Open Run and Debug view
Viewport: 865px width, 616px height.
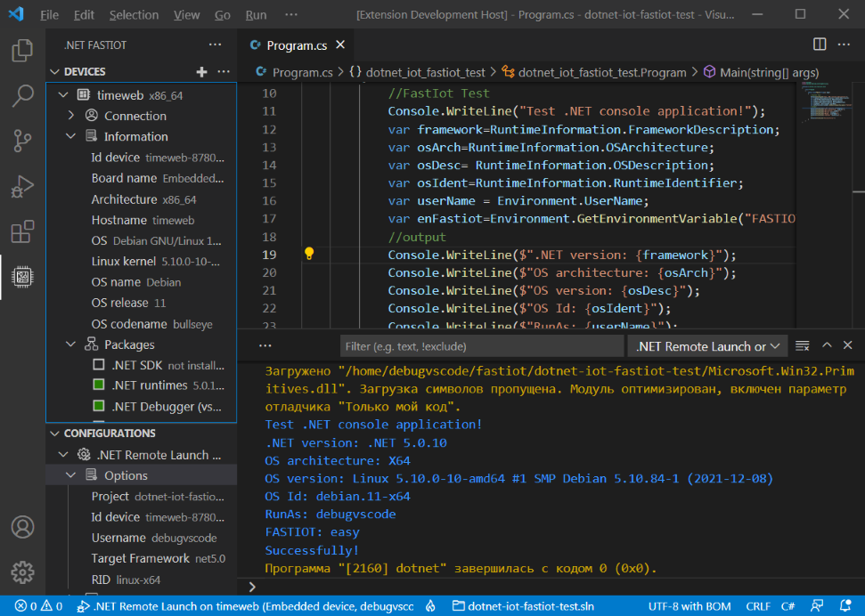pyautogui.click(x=22, y=187)
